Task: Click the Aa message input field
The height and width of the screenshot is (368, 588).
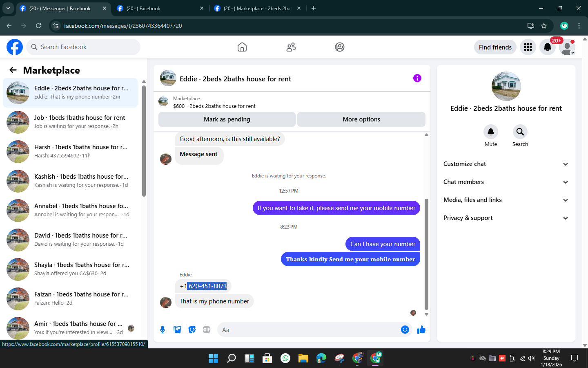Action: 314,330
